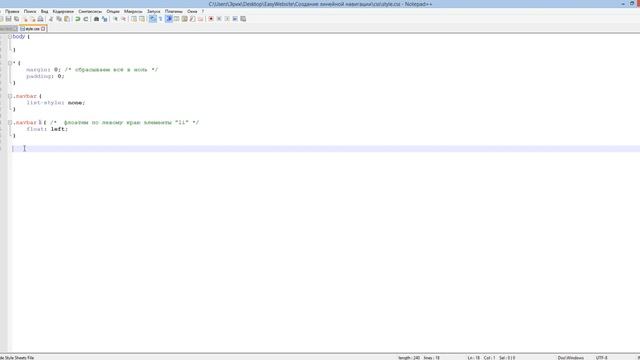This screenshot has width=640, height=360.
Task: Click the Ln : 18 position status entry
Action: point(474,358)
